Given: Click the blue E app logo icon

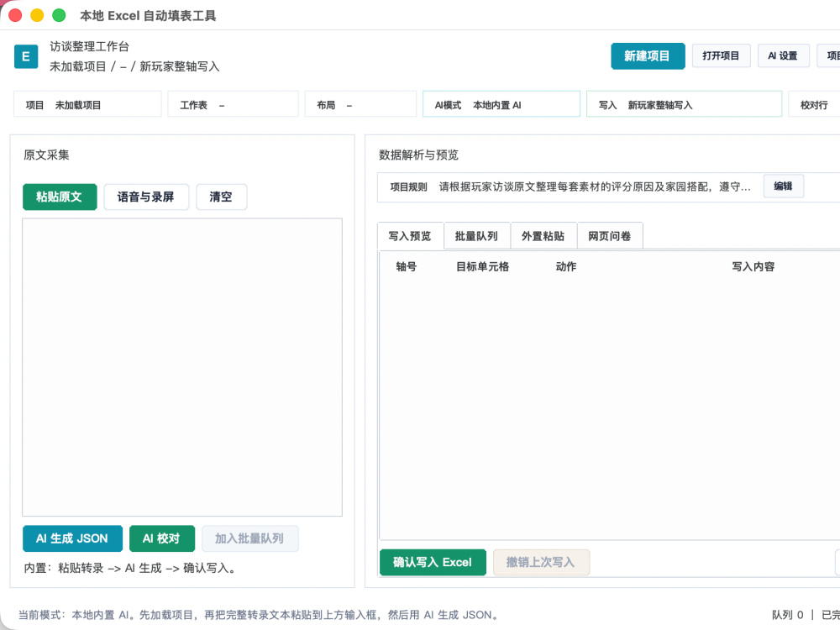Looking at the screenshot, I should [26, 56].
